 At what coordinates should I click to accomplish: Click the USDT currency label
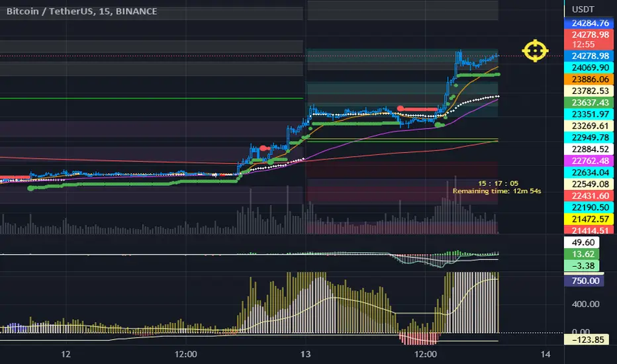583,9
